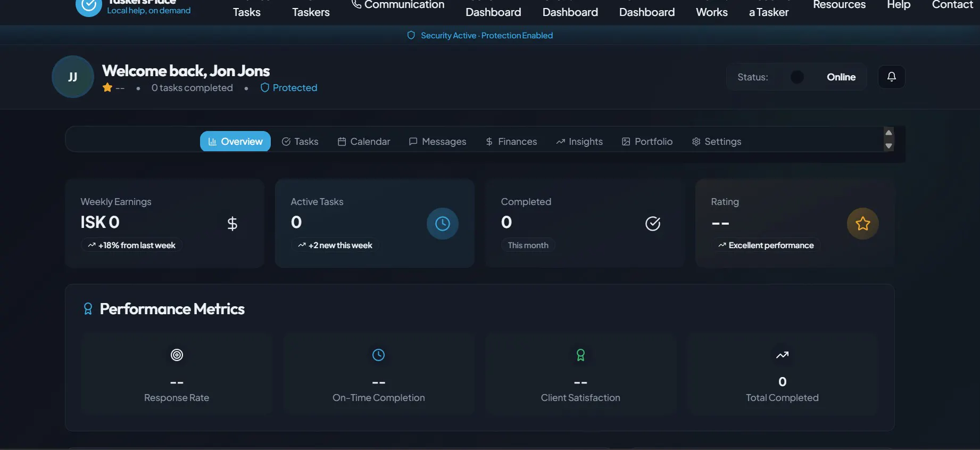Click the 'Performance Metrics' heading

[172, 309]
